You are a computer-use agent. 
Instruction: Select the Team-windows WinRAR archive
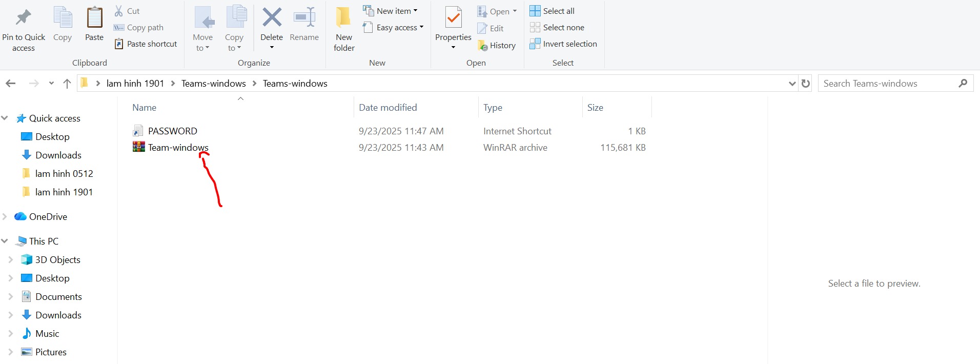pos(178,148)
